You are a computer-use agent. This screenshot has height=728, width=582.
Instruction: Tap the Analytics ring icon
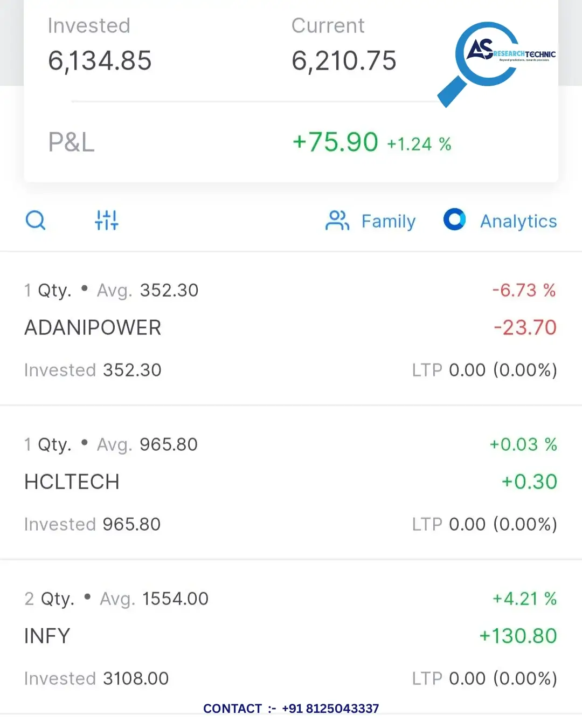[x=454, y=219]
